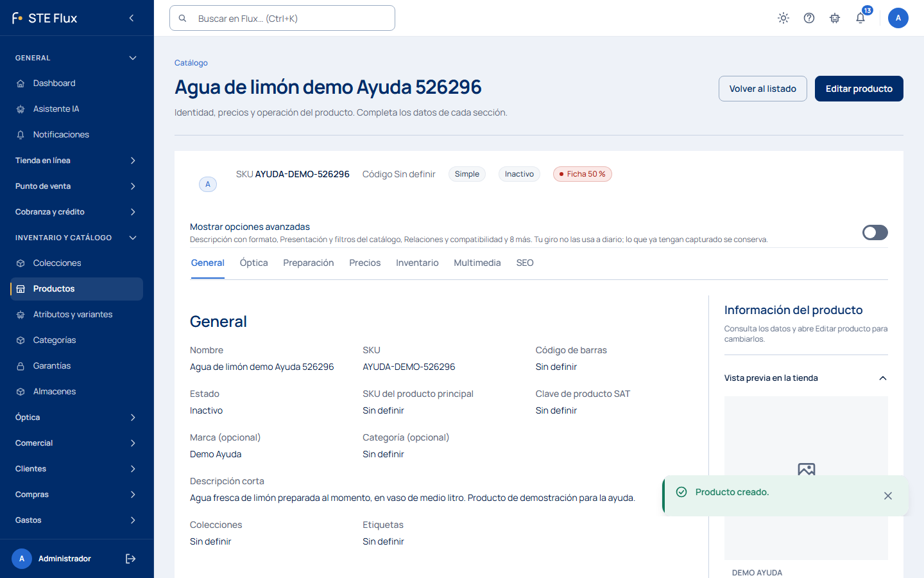Image resolution: width=924 pixels, height=578 pixels.
Task: Click the bug report icon in header
Action: (835, 18)
